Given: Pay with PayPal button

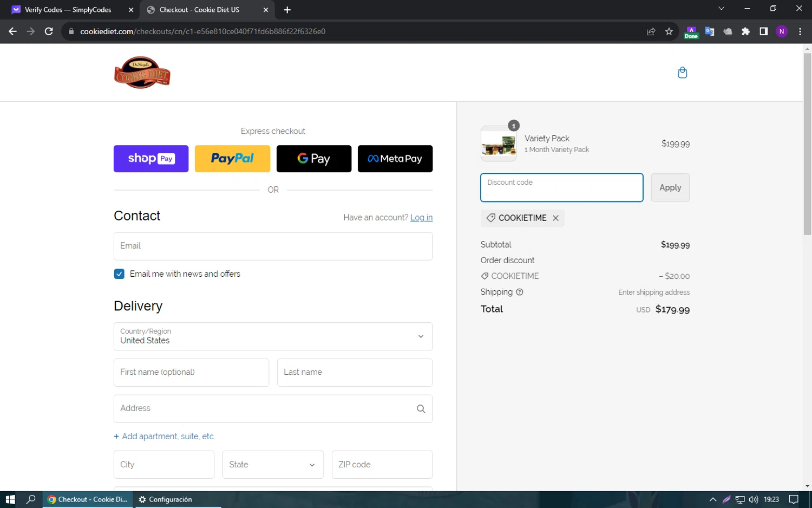Looking at the screenshot, I should 232,159.
